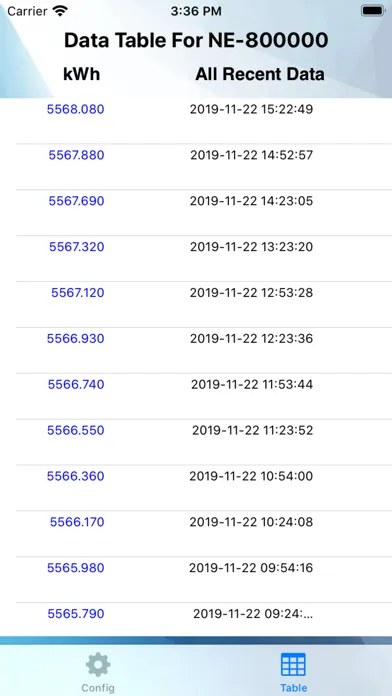The width and height of the screenshot is (392, 696).
Task: Choose the 5567.120 kWh reading
Action: [x=78, y=293]
